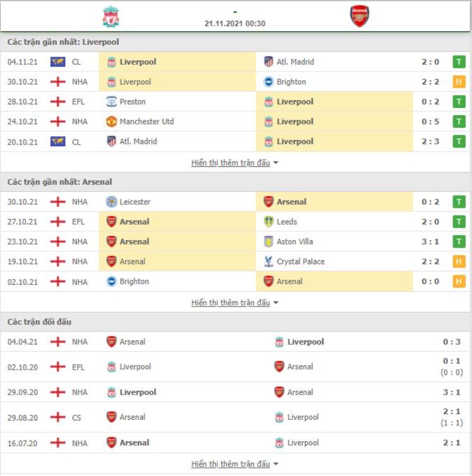This screenshot has width=472, height=476.
Task: Expand more matches under Arsenal recent games
Action: tap(234, 303)
